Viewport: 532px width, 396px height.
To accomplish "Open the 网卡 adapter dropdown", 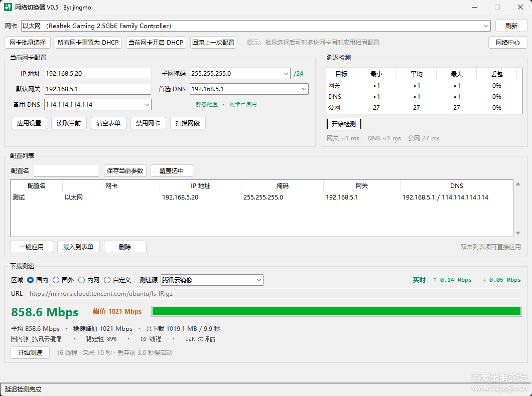I will [x=486, y=26].
